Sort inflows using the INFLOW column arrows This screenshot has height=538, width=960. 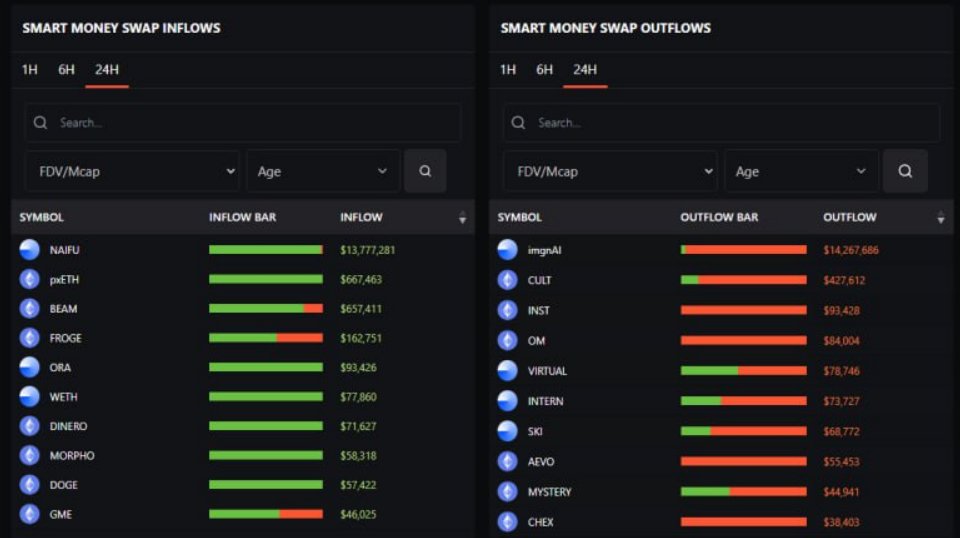pyautogui.click(x=462, y=217)
